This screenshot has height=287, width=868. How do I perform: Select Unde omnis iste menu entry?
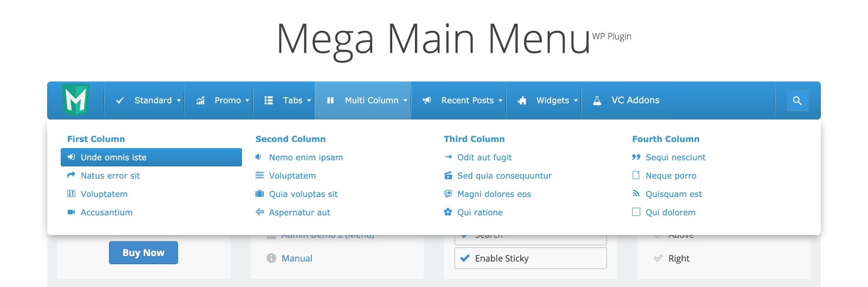113,157
